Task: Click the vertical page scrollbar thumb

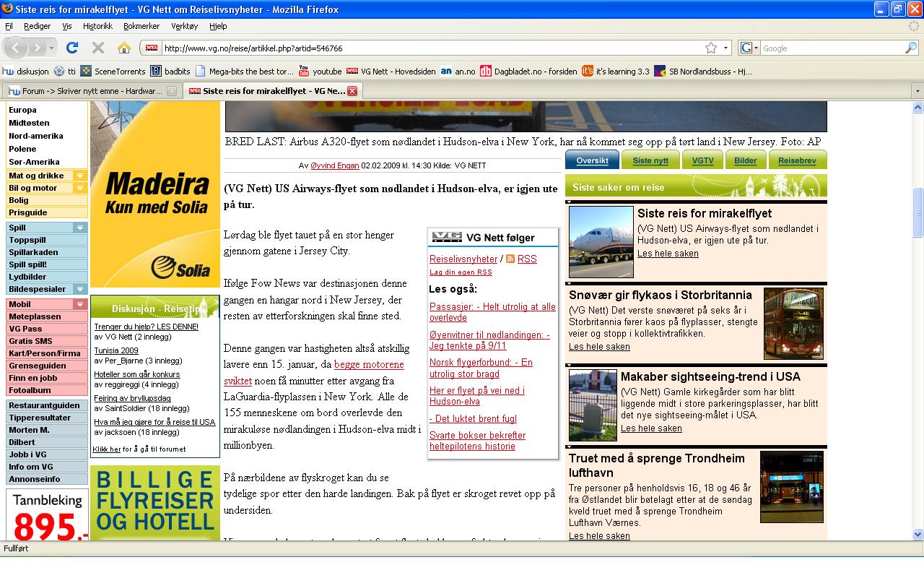Action: click(x=918, y=212)
